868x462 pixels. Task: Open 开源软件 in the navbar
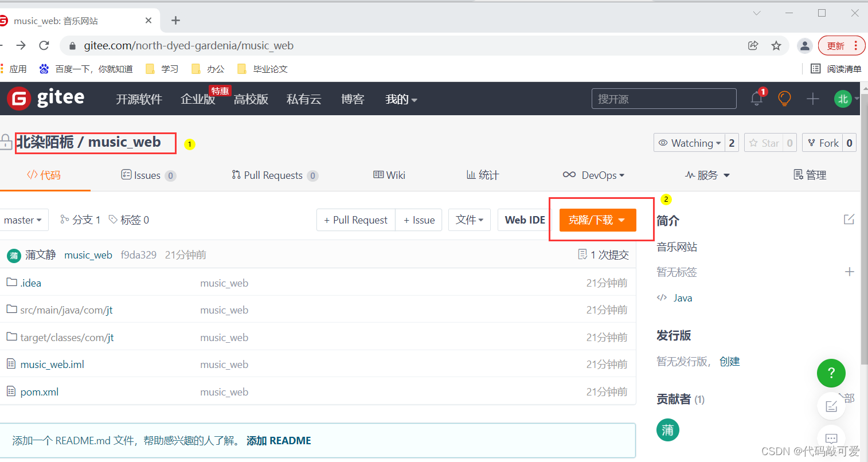[139, 99]
